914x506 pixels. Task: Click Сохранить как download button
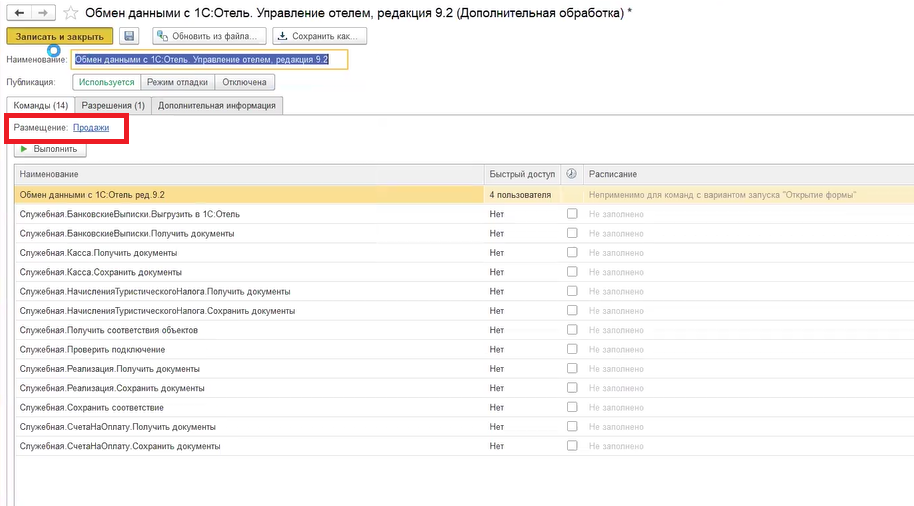[320, 36]
